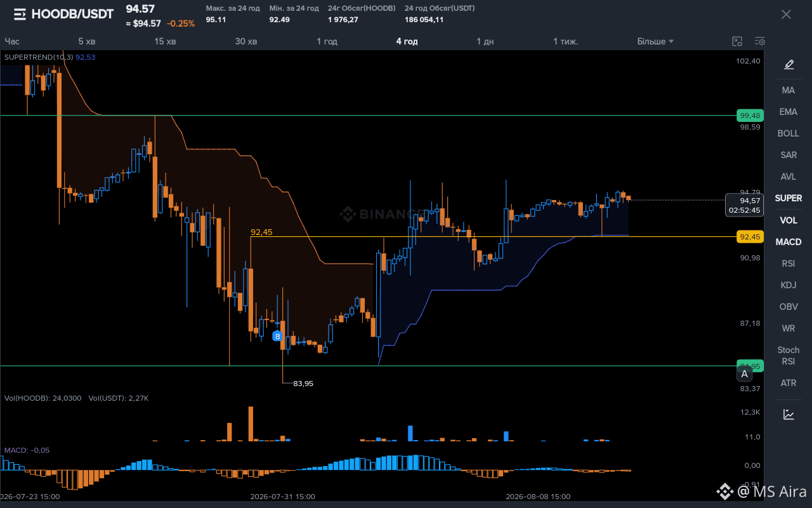The height and width of the screenshot is (508, 812).
Task: Close the chart with the X icon
Action: pos(786,14)
